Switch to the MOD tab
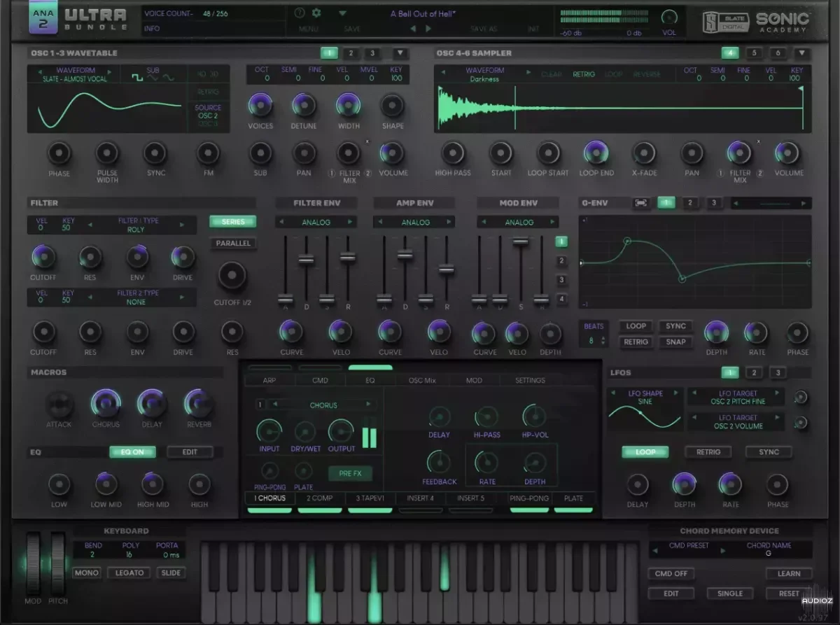840x625 pixels. click(x=474, y=381)
